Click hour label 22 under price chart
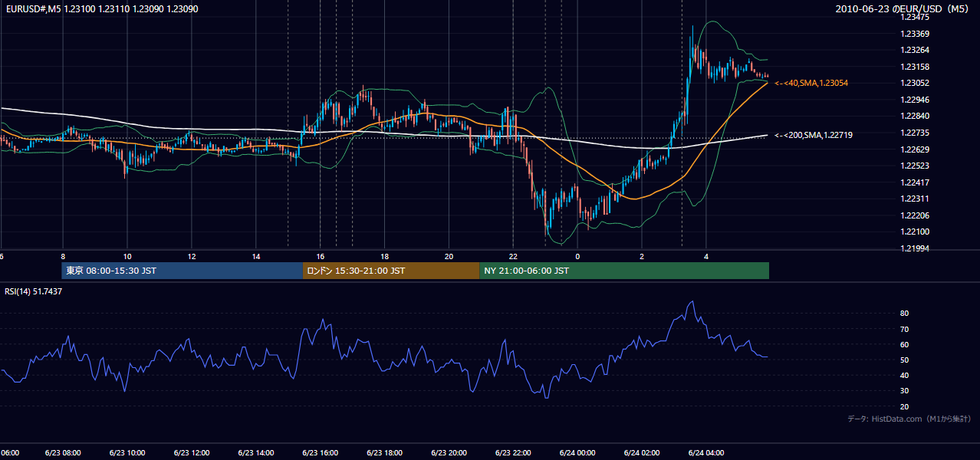980x460 pixels. tap(514, 257)
